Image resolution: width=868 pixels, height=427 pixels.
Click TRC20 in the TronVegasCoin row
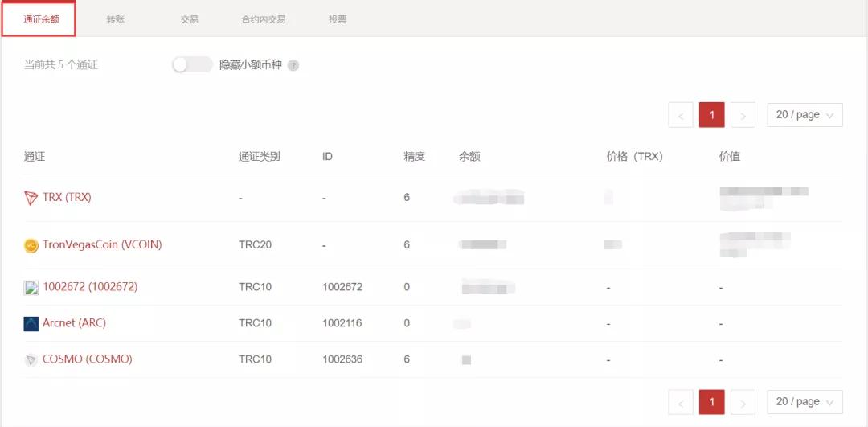pos(256,244)
